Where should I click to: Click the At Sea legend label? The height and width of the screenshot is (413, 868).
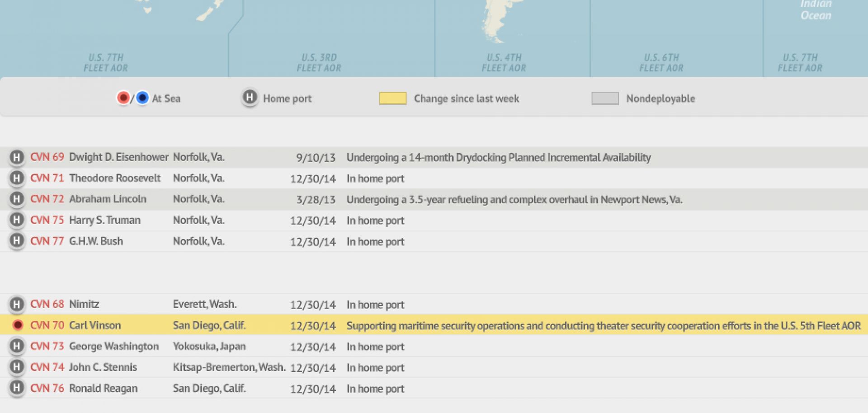[x=166, y=99]
